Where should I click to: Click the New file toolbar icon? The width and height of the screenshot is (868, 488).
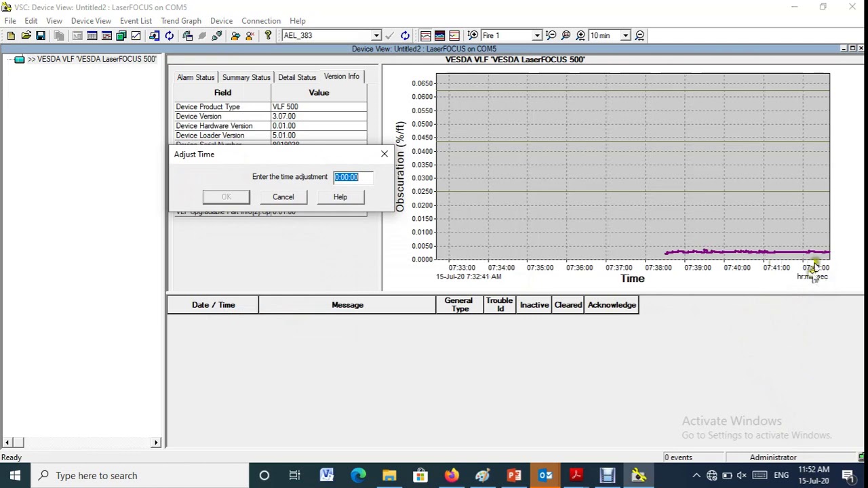click(x=11, y=35)
